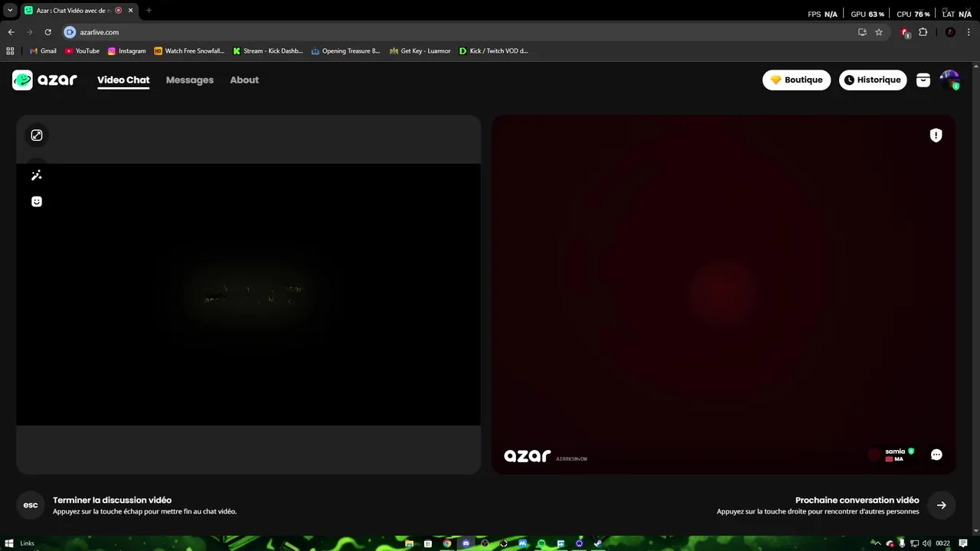The height and width of the screenshot is (551, 980).
Task: Open the profile avatar menu
Action: pos(949,80)
